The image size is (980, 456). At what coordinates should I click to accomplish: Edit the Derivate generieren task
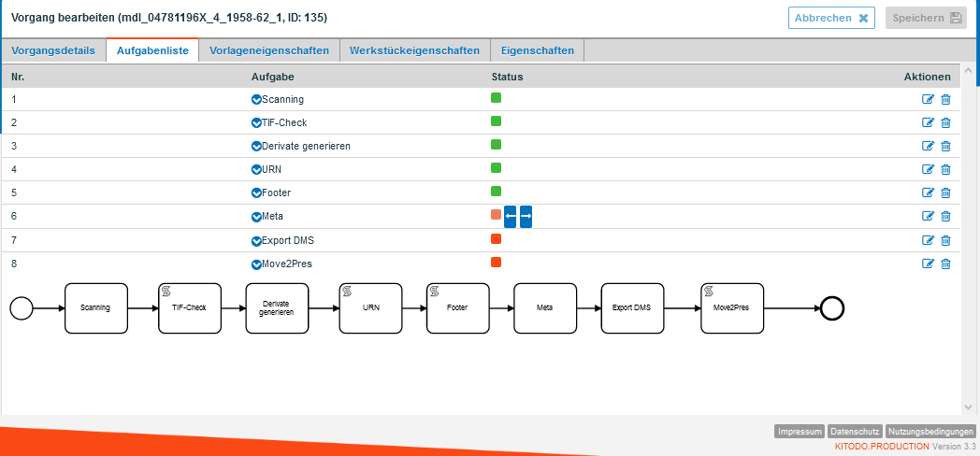click(x=928, y=146)
